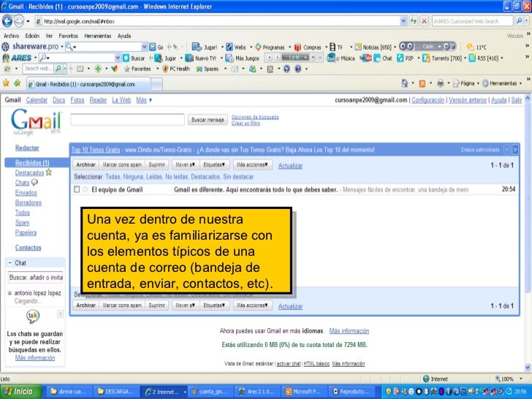Open the top Más acciones dropdown
This screenshot has width=532, height=399.
[x=252, y=164]
